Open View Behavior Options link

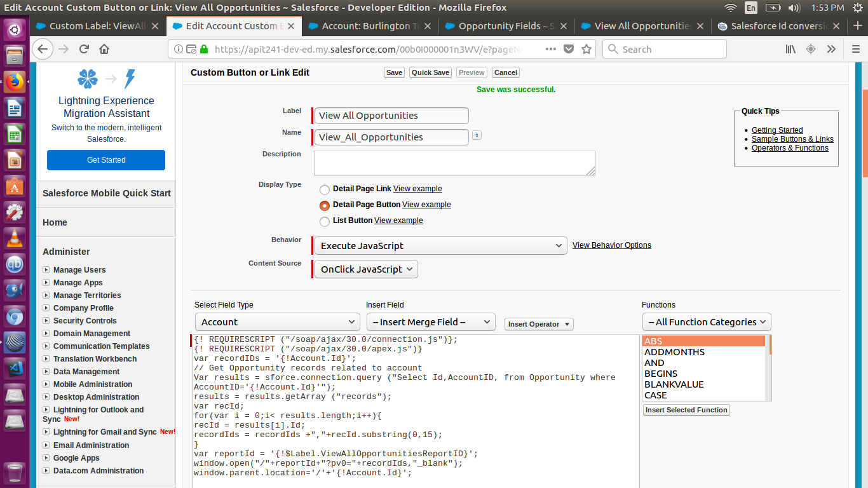tap(612, 245)
